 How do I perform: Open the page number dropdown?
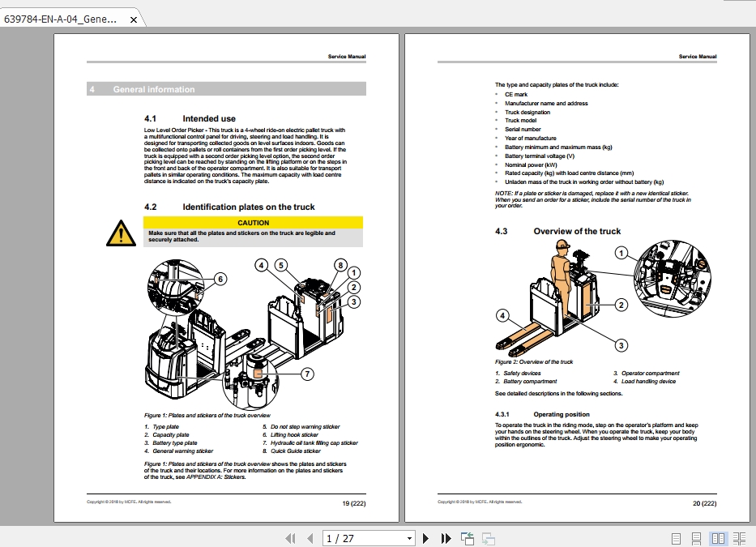pos(409,537)
